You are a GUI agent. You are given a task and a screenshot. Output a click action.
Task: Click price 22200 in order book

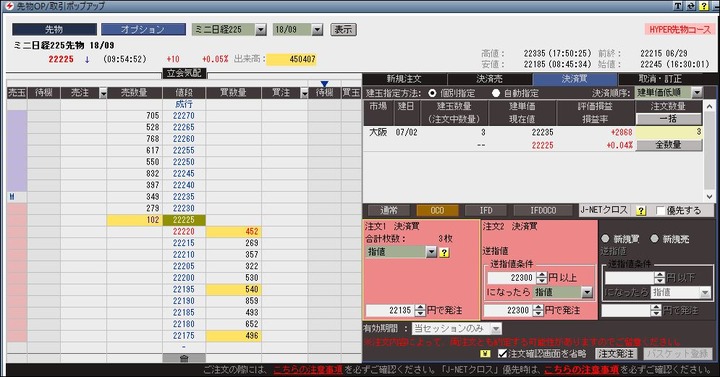coord(184,278)
